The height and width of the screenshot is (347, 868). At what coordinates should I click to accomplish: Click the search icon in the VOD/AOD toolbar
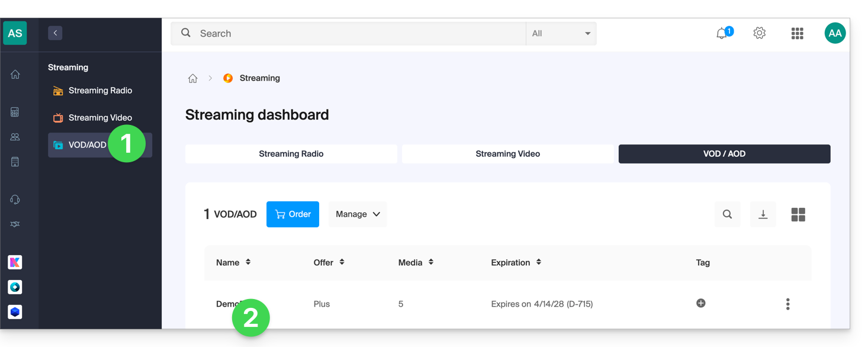[x=727, y=214]
